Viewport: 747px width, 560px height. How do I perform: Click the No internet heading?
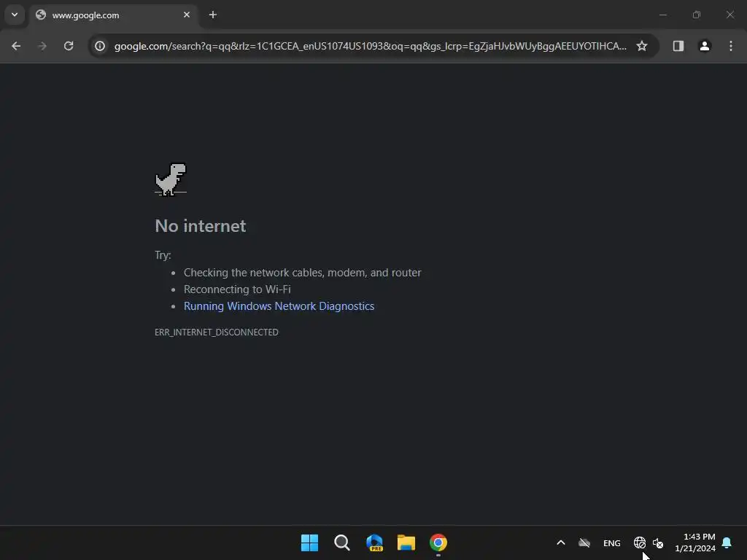tap(201, 226)
